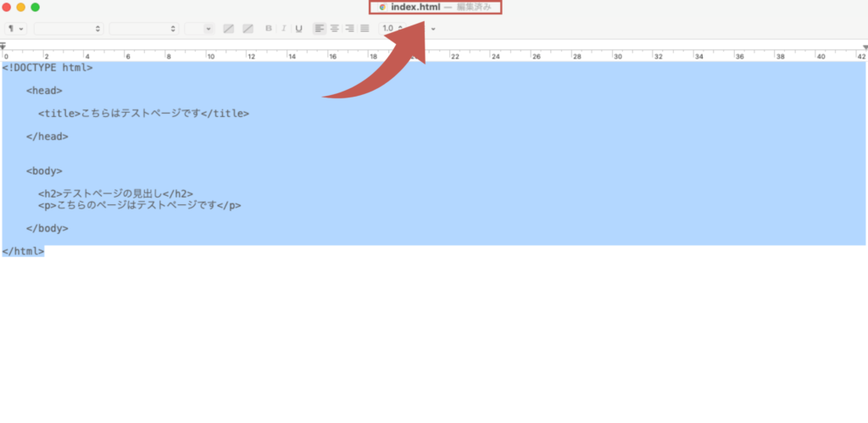868x423 pixels.
Task: Open the paragraph styles menu
Action: (16, 28)
